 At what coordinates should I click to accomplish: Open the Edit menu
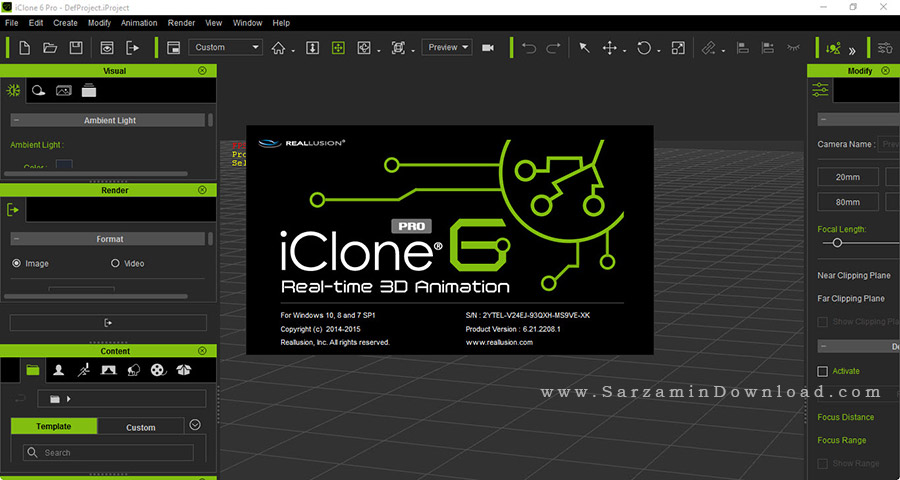pos(36,23)
